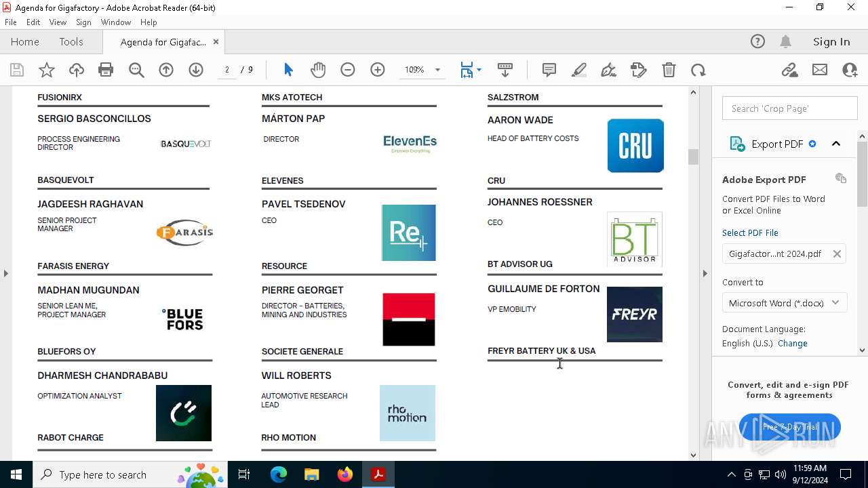Click the fit page width icon
The width and height of the screenshot is (868, 488).
(467, 70)
